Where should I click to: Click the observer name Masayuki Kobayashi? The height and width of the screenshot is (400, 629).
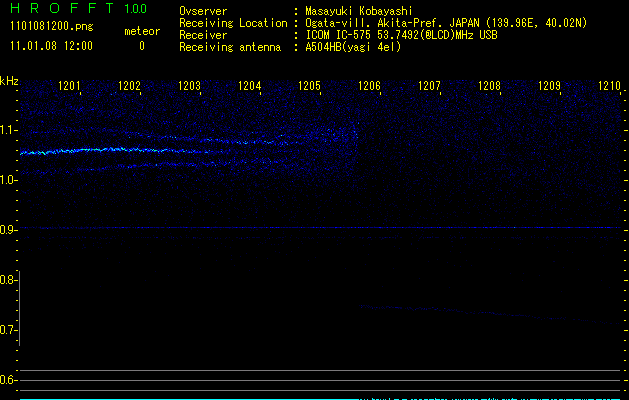tap(359, 11)
